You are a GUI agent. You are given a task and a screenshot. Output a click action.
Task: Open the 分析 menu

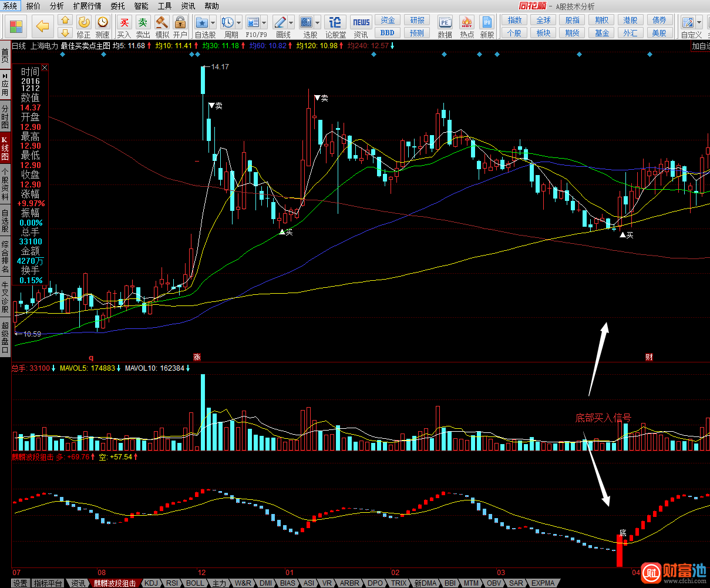pos(56,6)
